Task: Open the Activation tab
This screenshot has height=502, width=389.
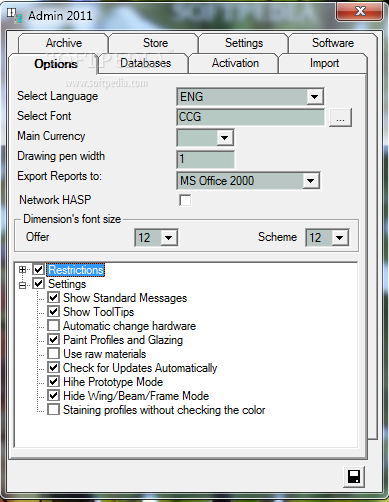Action: [x=235, y=63]
